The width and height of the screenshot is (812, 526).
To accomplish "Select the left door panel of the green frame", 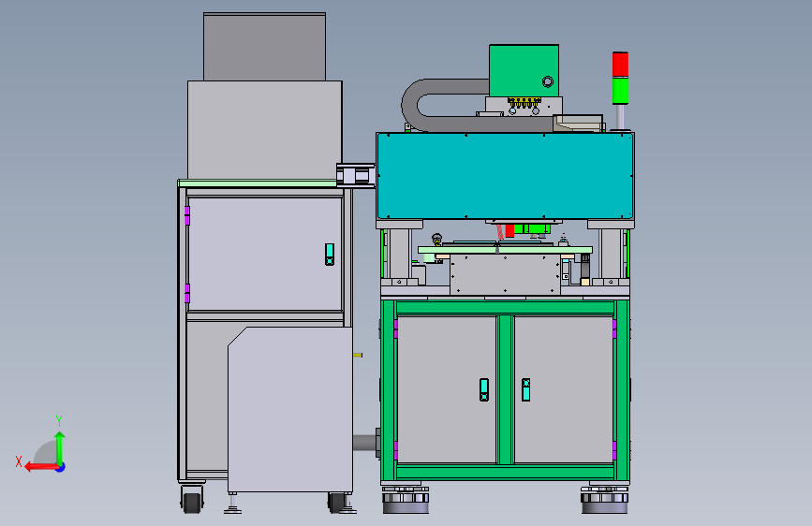I will pos(447,389).
